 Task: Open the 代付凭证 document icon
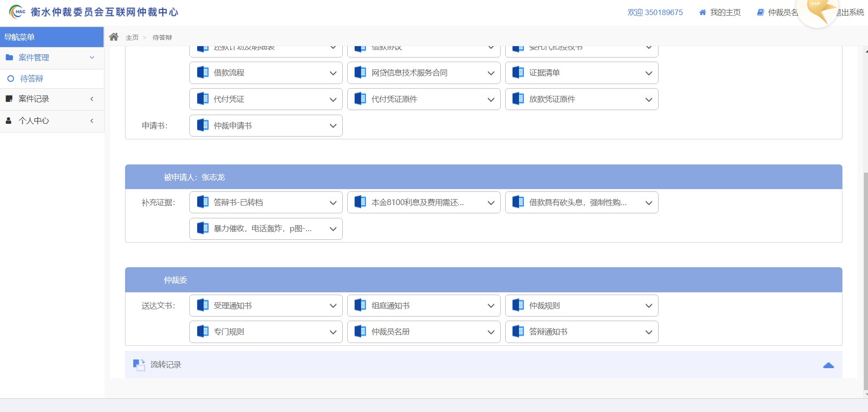pos(203,99)
